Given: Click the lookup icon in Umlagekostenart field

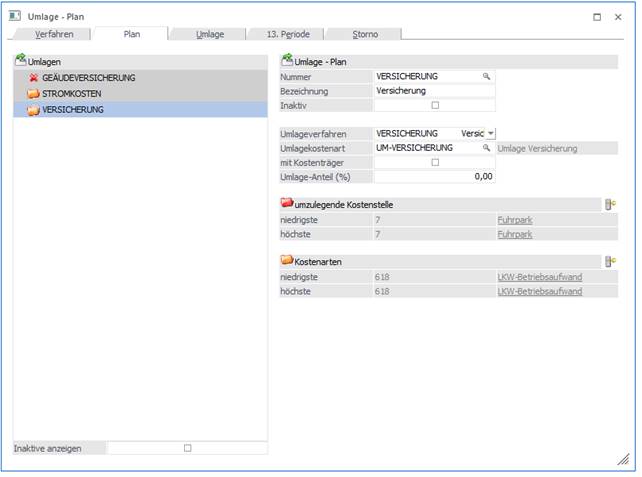Looking at the screenshot, I should pyautogui.click(x=487, y=148).
